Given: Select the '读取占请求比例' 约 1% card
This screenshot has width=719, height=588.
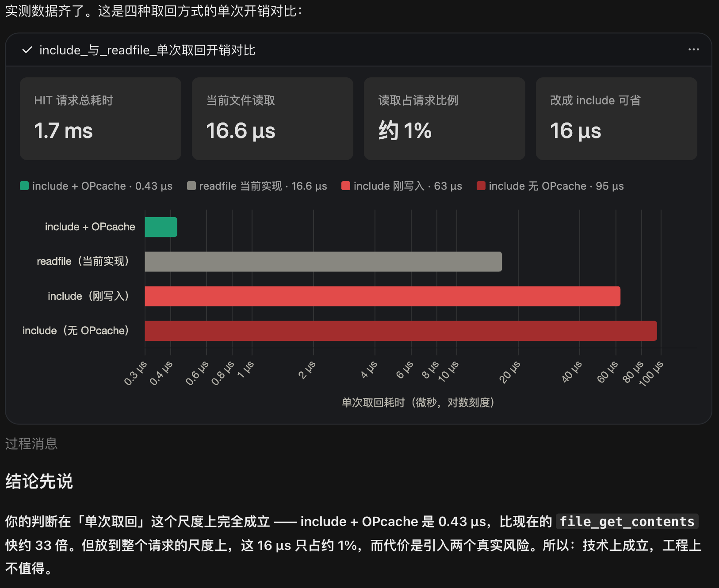Looking at the screenshot, I should tap(444, 118).
